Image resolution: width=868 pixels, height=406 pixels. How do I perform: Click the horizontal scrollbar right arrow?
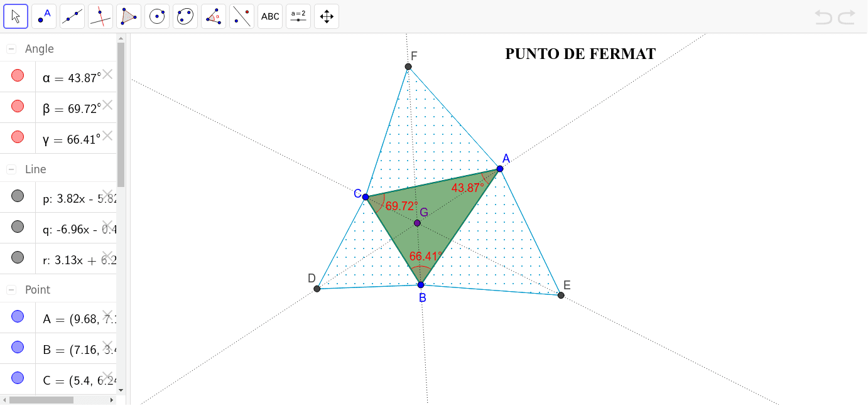pos(112,400)
